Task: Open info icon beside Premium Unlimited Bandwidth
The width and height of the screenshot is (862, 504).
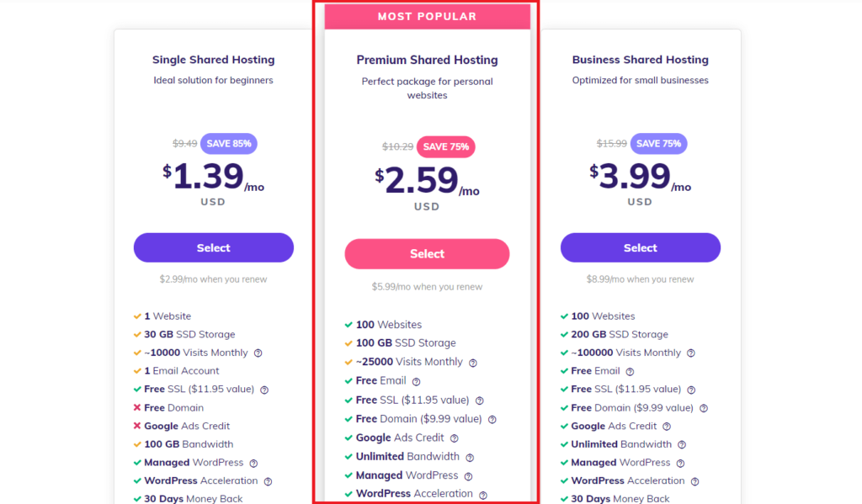Action: pos(470,457)
